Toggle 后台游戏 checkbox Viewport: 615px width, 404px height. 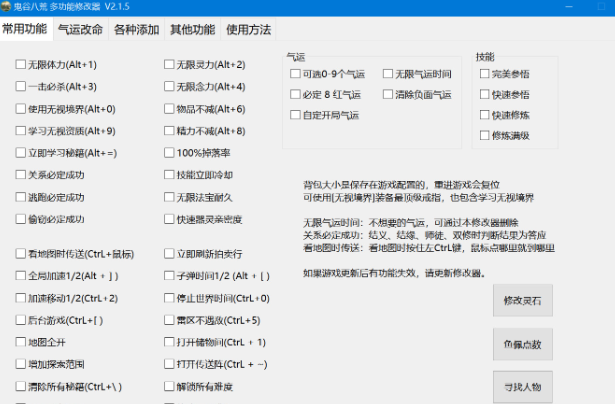[20, 320]
